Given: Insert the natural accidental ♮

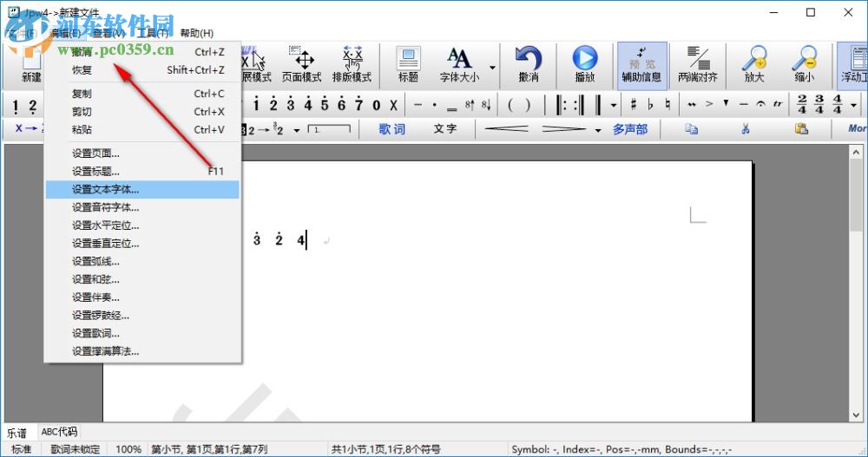Looking at the screenshot, I should click(x=668, y=104).
